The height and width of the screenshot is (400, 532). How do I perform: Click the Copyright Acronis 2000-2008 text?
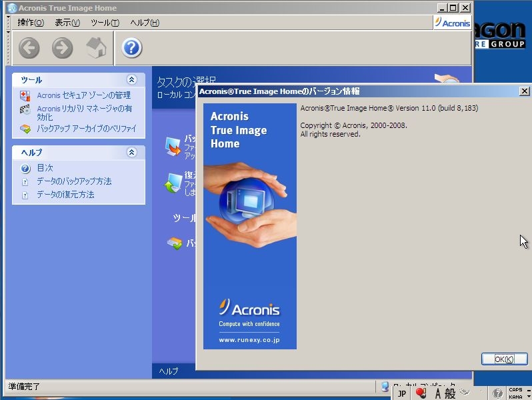(353, 125)
